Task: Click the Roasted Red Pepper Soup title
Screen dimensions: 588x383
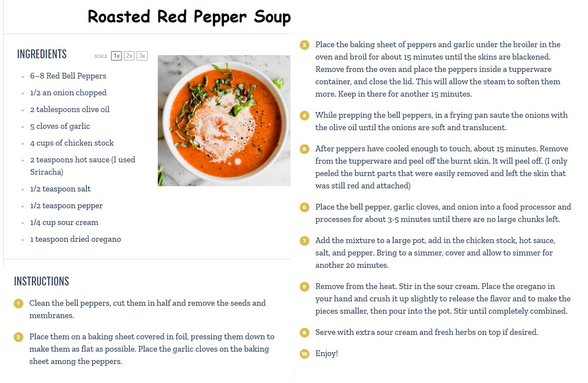Action: point(189,17)
